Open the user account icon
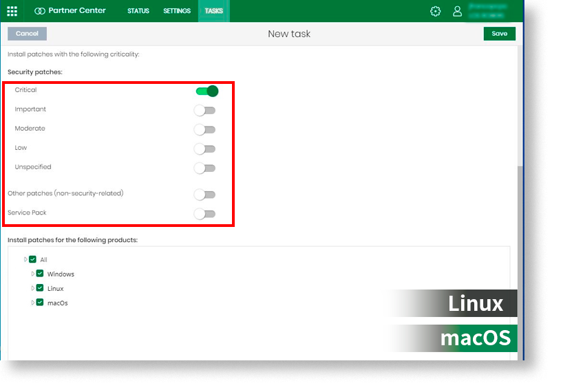The height and width of the screenshot is (392, 561). click(x=457, y=12)
